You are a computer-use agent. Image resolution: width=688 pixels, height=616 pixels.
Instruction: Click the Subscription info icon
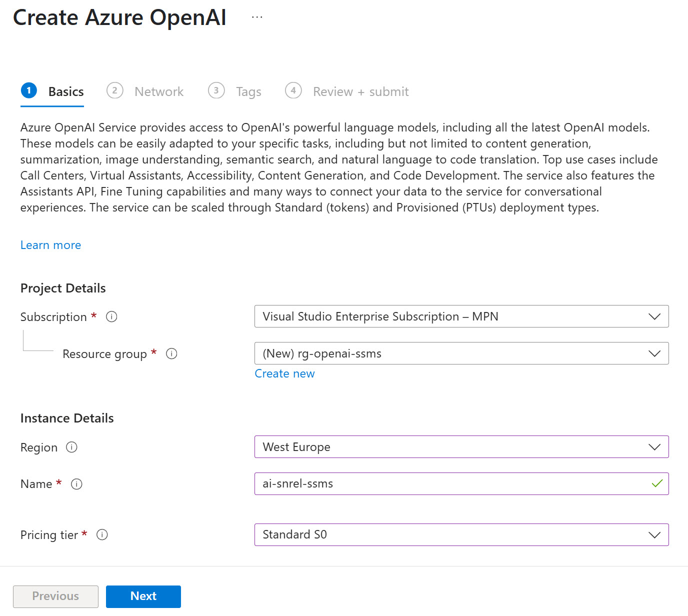click(x=112, y=316)
